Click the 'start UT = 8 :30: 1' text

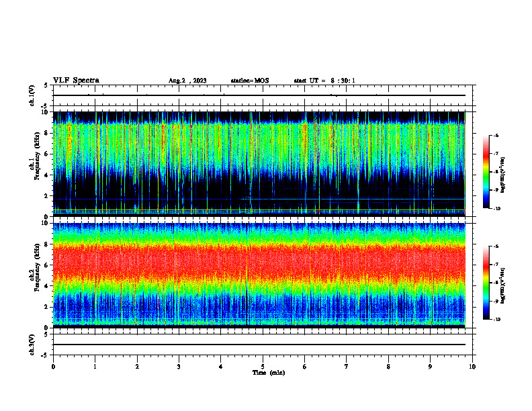point(324,81)
